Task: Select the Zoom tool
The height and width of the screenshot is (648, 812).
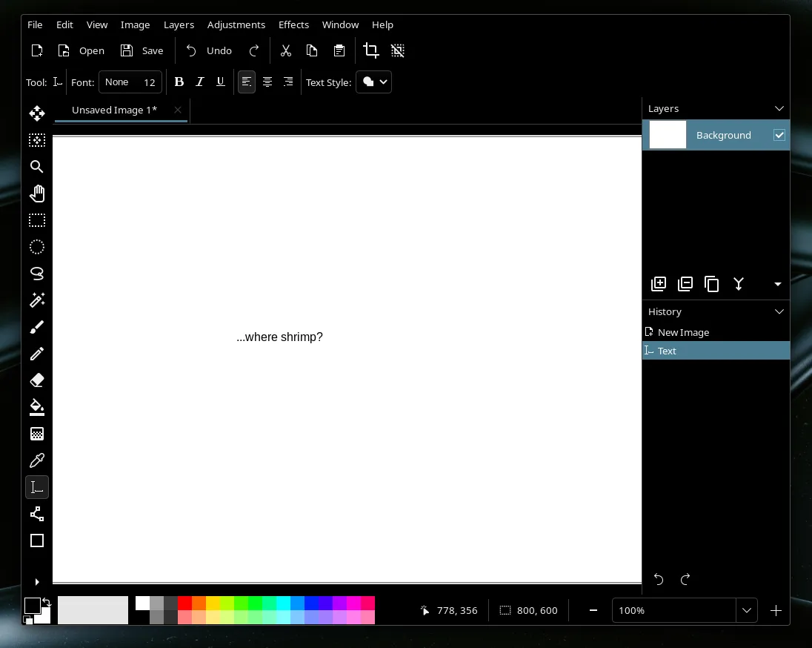Action: (37, 167)
